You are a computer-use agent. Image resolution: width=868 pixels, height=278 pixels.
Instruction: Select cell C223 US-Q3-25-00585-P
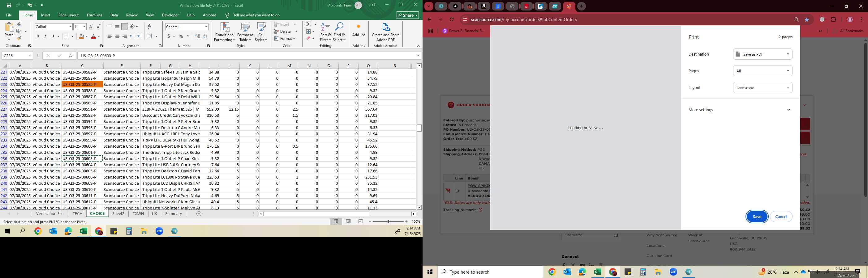[x=82, y=84]
